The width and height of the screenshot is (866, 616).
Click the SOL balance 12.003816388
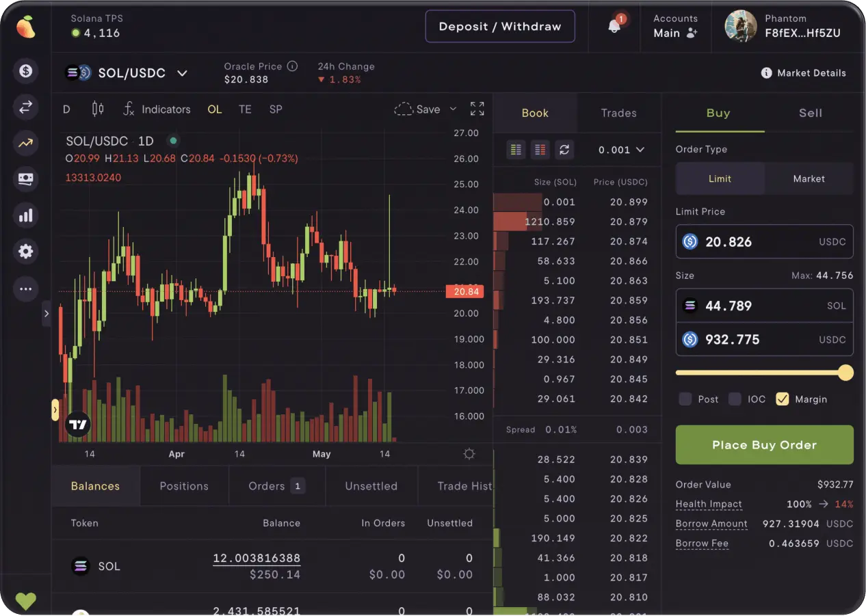257,559
